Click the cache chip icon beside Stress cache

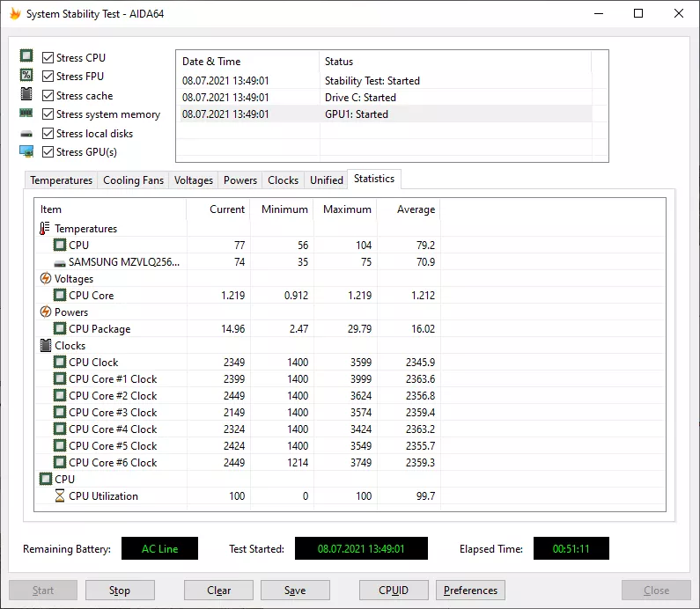(x=26, y=94)
